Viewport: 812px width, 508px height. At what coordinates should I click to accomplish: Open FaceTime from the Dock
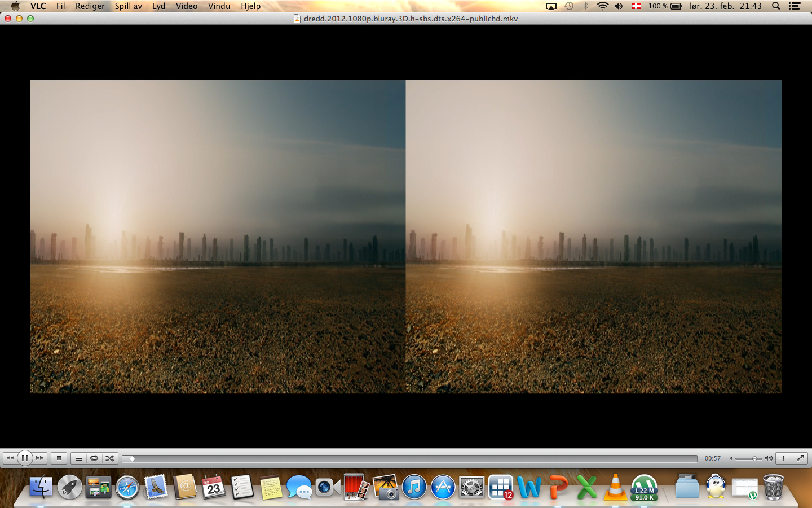tap(328, 487)
